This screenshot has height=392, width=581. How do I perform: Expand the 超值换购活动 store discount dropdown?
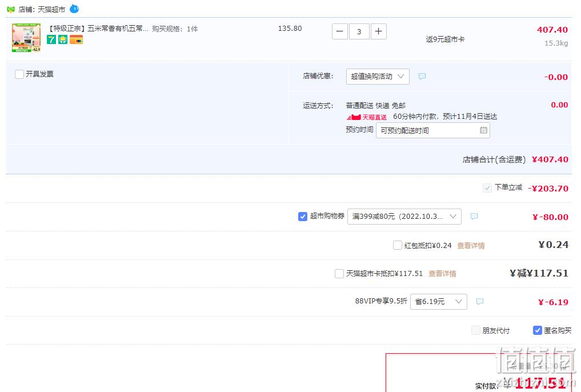coord(378,77)
